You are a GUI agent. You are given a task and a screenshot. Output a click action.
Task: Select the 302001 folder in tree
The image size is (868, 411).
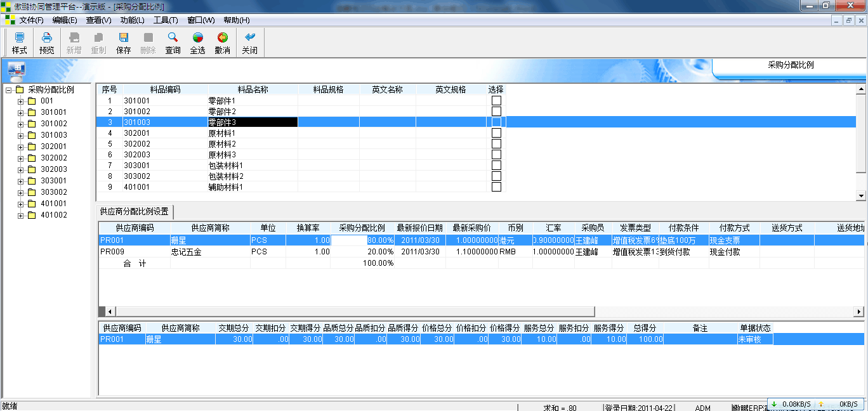point(53,147)
